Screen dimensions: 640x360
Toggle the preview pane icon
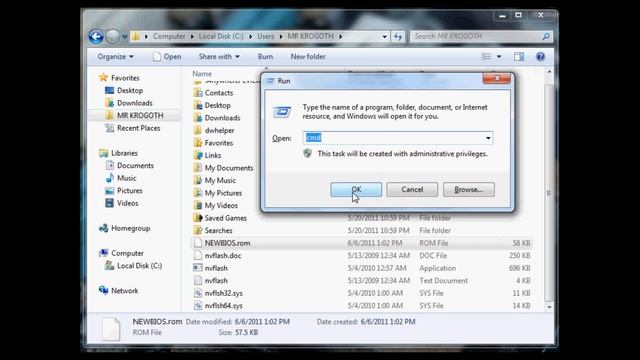coord(519,57)
